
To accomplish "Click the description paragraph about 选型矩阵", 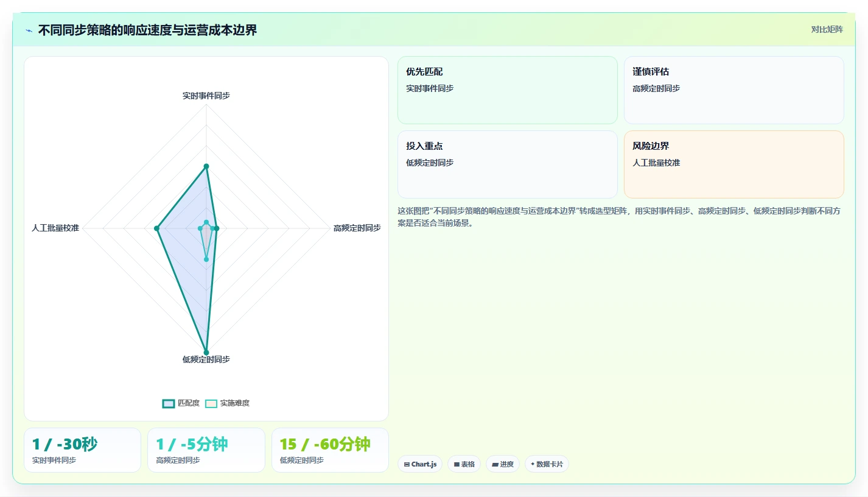I will (x=620, y=217).
